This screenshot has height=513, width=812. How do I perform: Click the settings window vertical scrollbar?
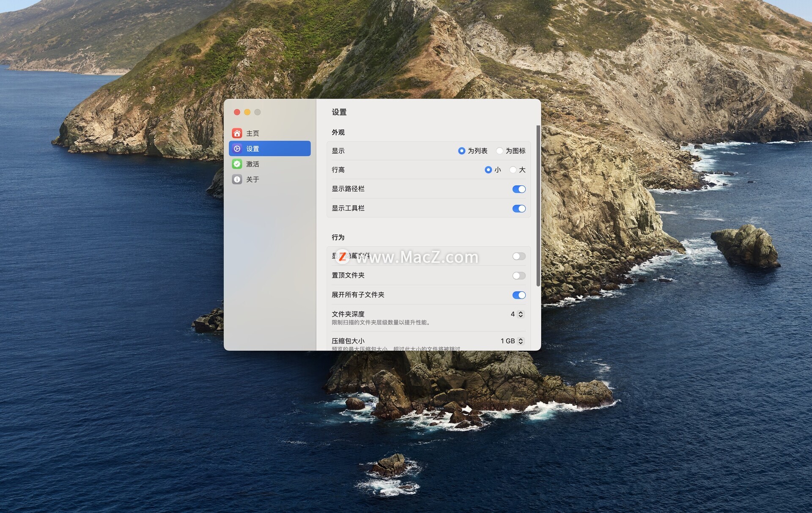point(538,206)
